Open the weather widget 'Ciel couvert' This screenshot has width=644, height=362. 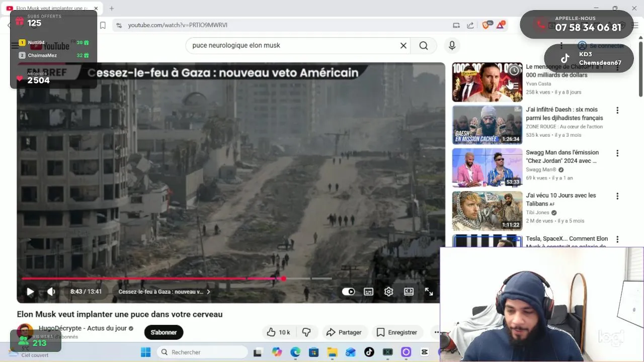point(29,352)
